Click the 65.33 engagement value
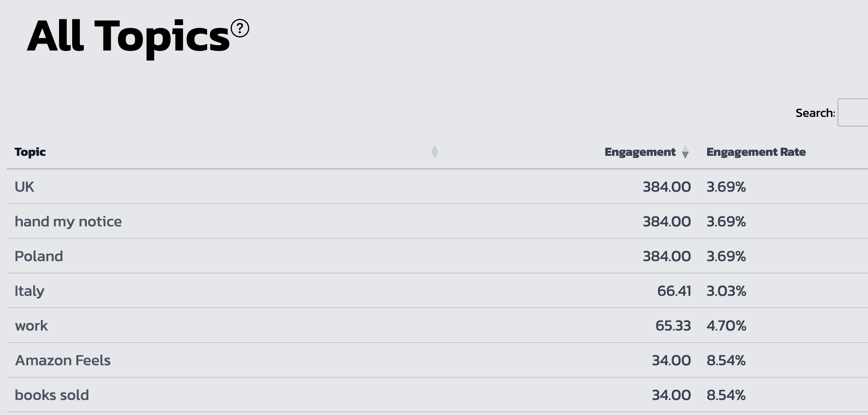868x415 pixels. [673, 326]
